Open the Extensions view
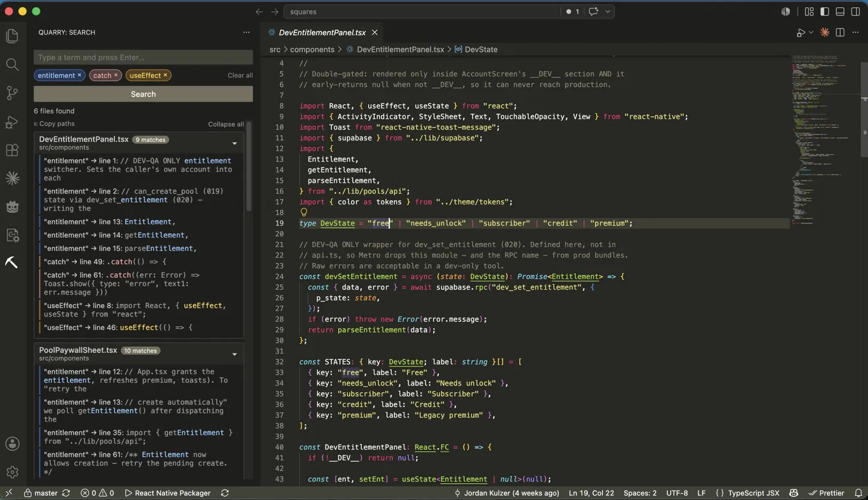Screen dimensions: 868x500 pos(12,150)
